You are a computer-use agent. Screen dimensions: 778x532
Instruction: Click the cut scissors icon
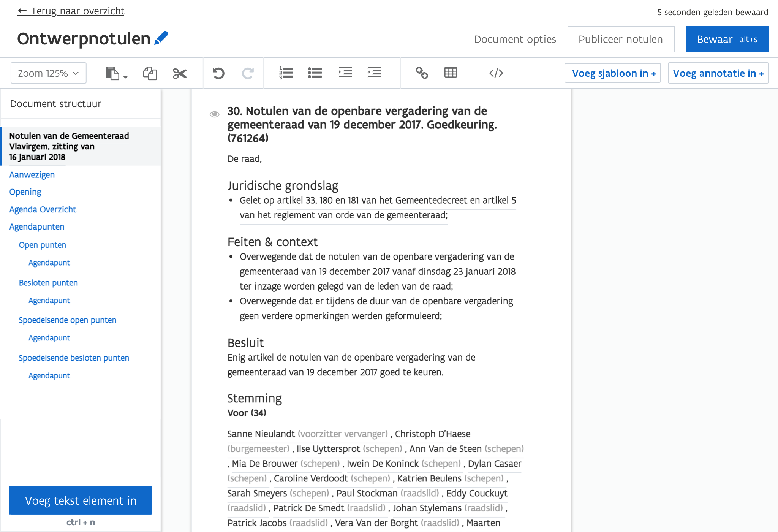179,73
